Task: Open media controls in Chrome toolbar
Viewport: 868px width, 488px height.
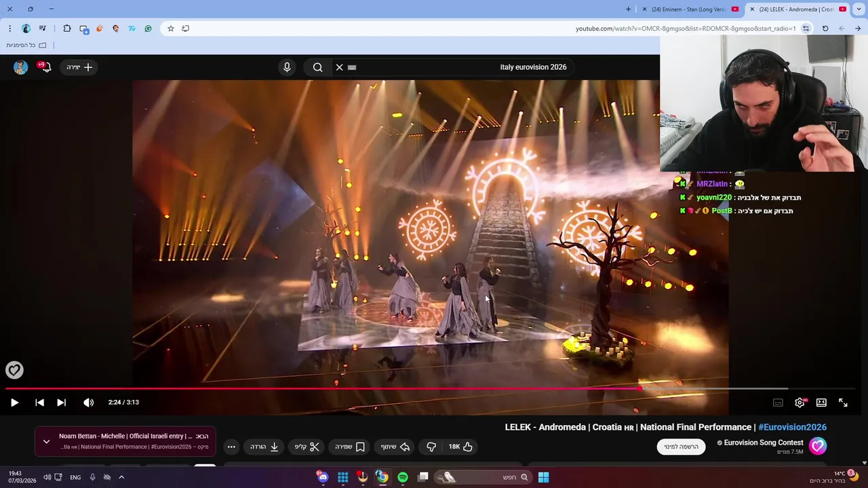Action: [42, 28]
